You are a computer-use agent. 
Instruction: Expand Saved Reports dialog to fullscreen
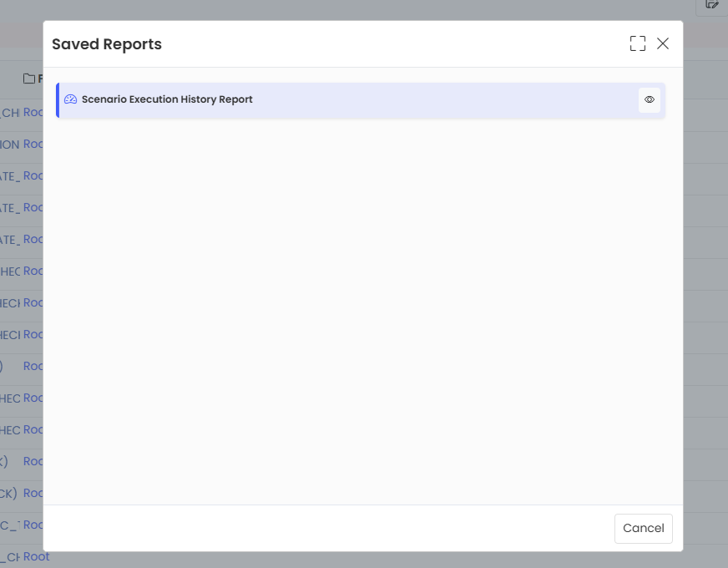click(638, 43)
